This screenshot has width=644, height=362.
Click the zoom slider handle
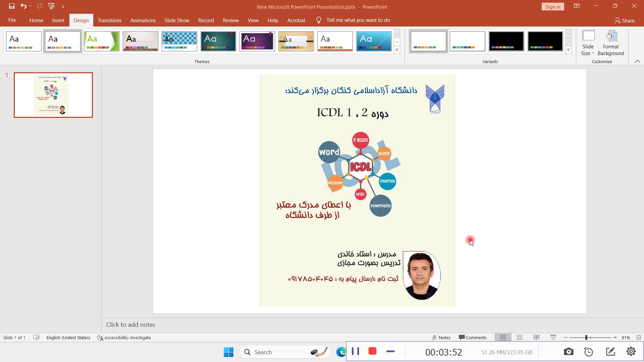pos(586,337)
